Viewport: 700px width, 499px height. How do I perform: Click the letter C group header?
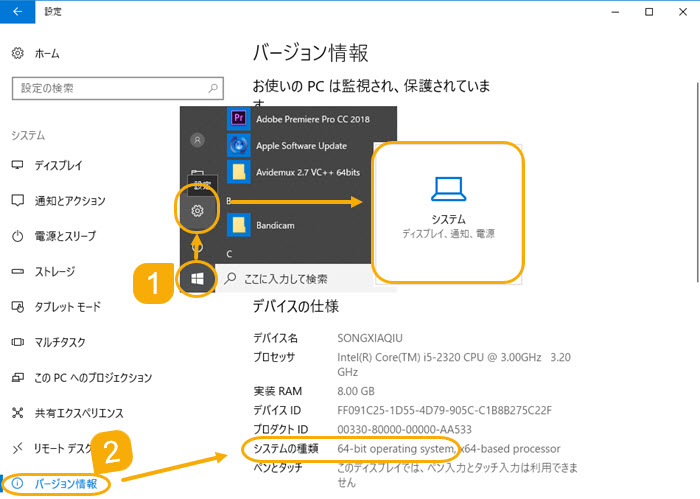pyautogui.click(x=229, y=254)
